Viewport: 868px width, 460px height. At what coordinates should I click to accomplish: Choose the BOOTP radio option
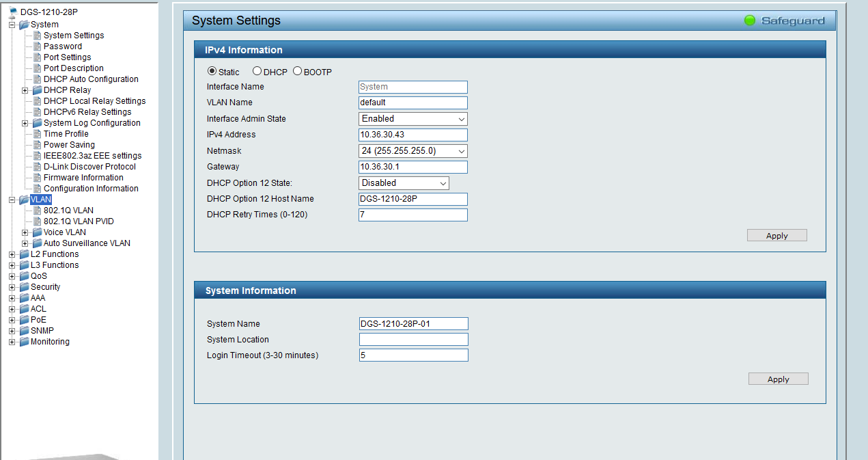[297, 71]
